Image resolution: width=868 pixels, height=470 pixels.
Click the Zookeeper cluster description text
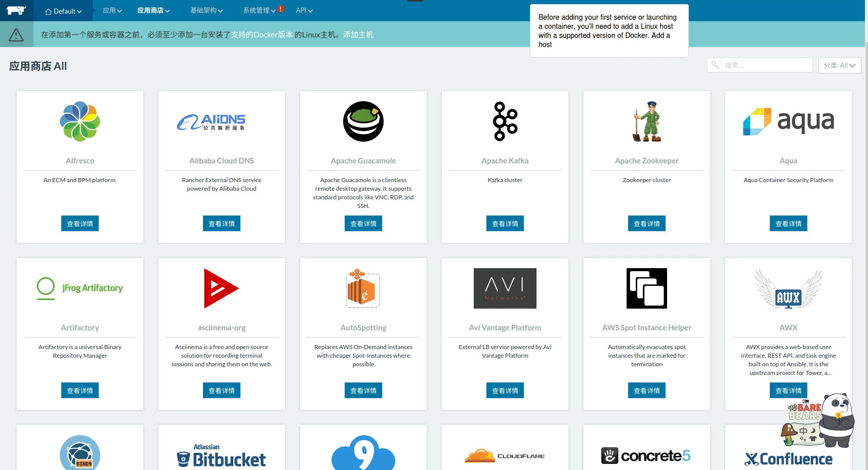(647, 180)
